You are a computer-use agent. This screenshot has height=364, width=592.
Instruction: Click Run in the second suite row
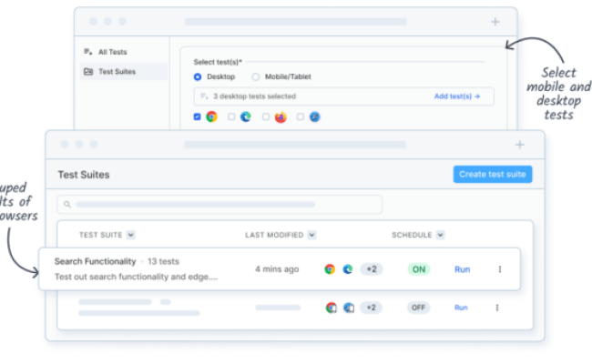[x=461, y=308]
